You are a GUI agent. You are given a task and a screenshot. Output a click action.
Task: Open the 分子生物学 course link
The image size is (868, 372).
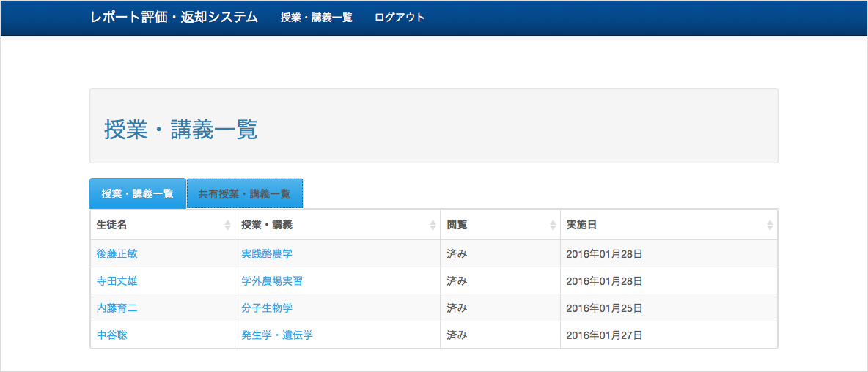[x=267, y=308]
